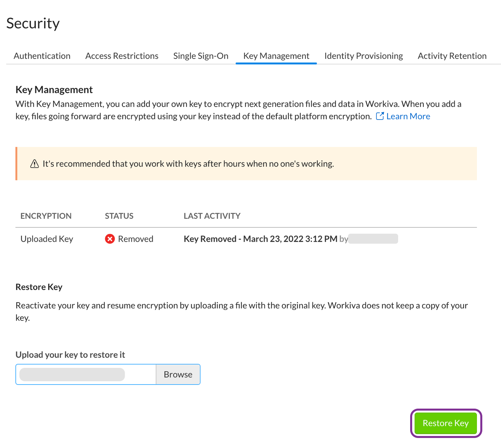This screenshot has width=501, height=448.
Task: Follow the Learn More link
Action: [408, 116]
